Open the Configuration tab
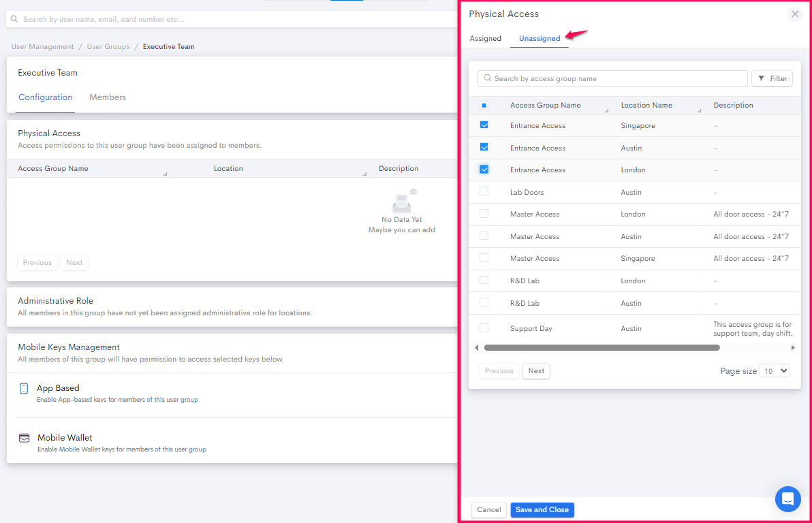This screenshot has width=812, height=523. pyautogui.click(x=45, y=97)
